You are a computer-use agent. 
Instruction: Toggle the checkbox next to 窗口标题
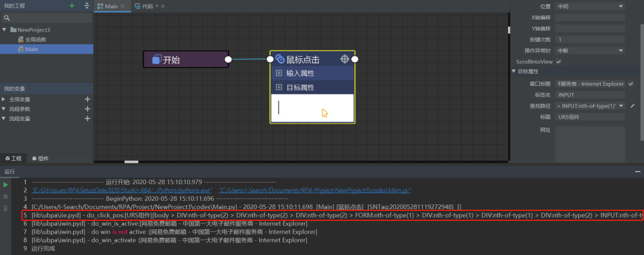[x=631, y=83]
